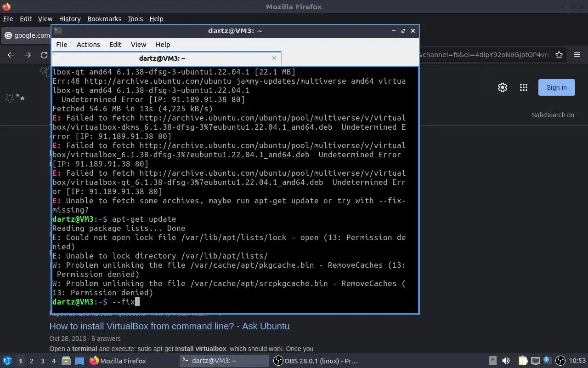This screenshot has height=368, width=588.
Task: Open the file manager taskbar launcher
Action: tap(66, 361)
